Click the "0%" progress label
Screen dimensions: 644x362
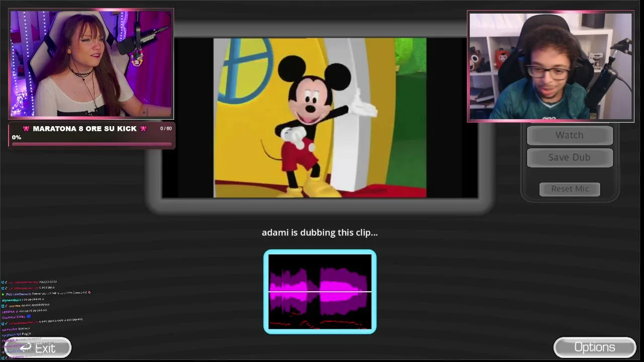(17, 137)
